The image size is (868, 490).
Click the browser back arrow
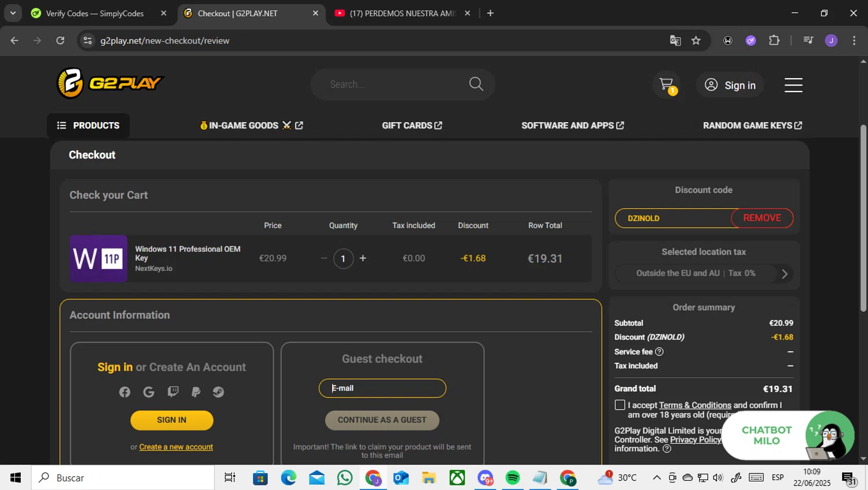pyautogui.click(x=14, y=40)
